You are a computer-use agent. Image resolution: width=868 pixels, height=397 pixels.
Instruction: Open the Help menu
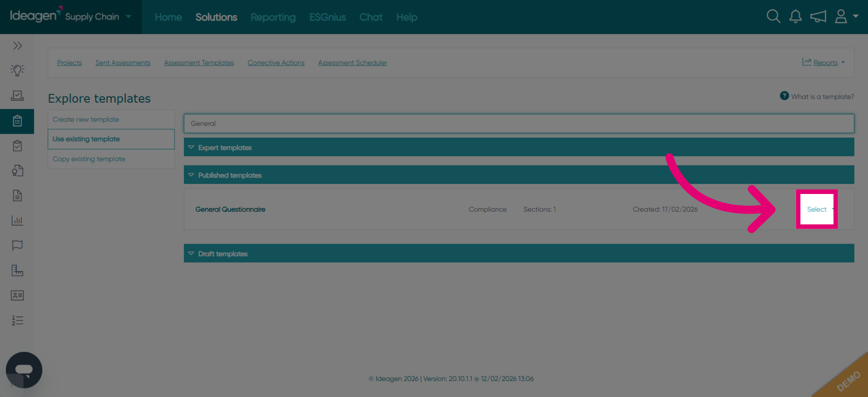(407, 17)
